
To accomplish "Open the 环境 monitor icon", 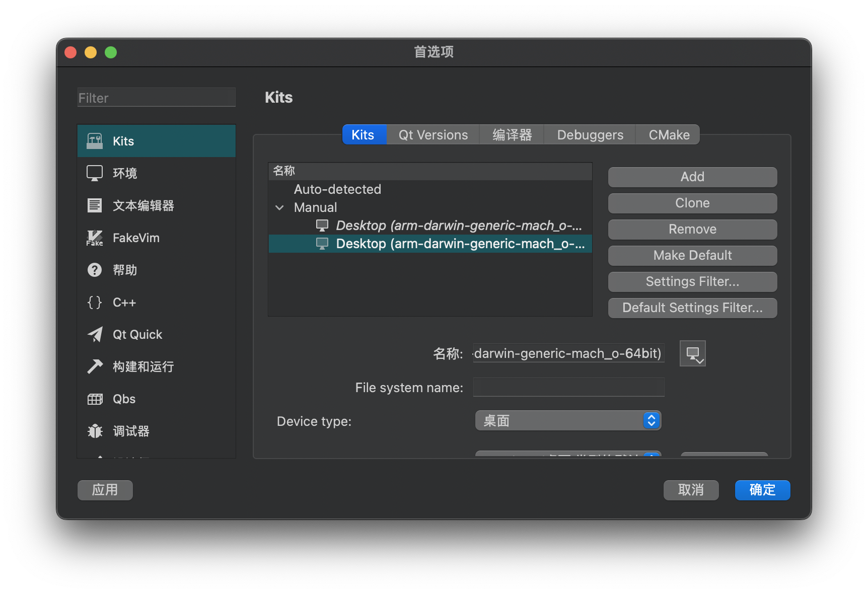I will 95,173.
